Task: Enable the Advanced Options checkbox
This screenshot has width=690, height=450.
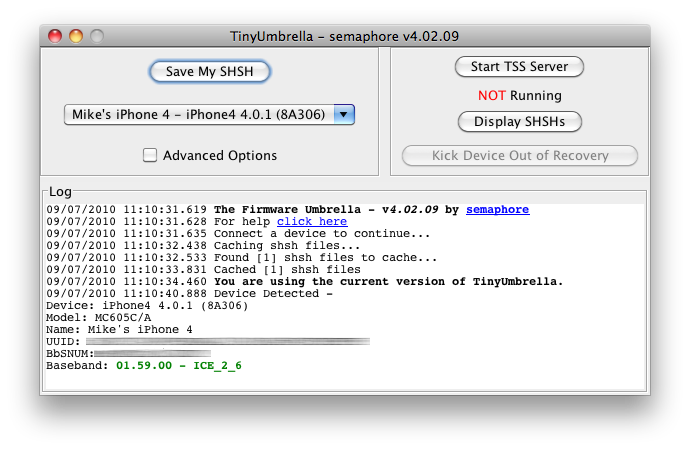Action: tap(150, 155)
